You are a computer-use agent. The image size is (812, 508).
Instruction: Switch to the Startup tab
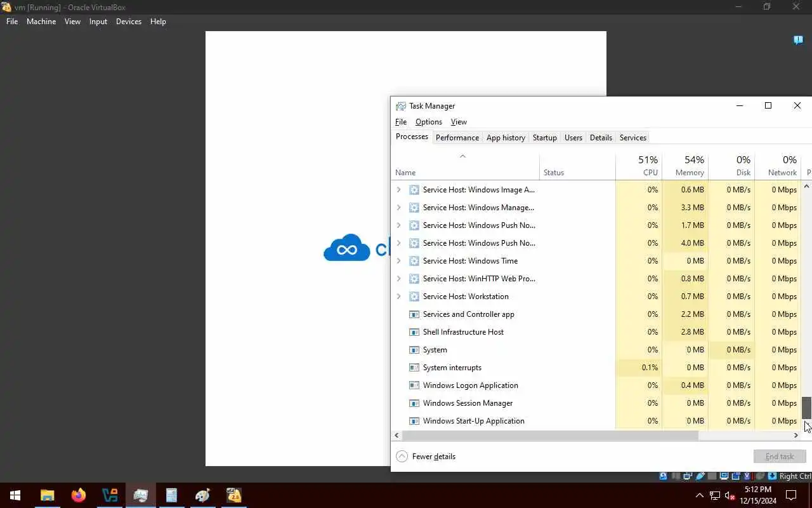(x=544, y=138)
